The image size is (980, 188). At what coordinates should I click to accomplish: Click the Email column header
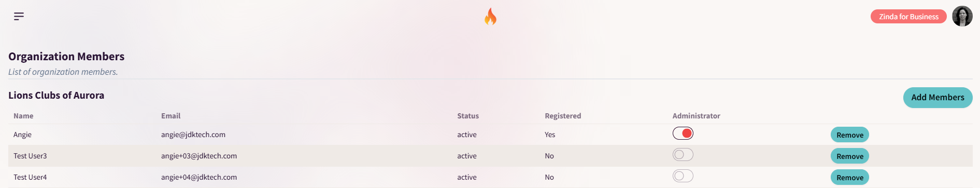coord(171,116)
